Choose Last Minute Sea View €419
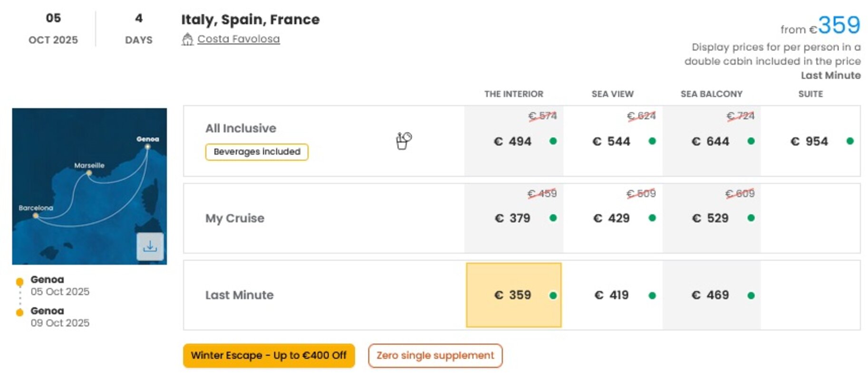Viewport: 868px width, 380px height. click(613, 295)
